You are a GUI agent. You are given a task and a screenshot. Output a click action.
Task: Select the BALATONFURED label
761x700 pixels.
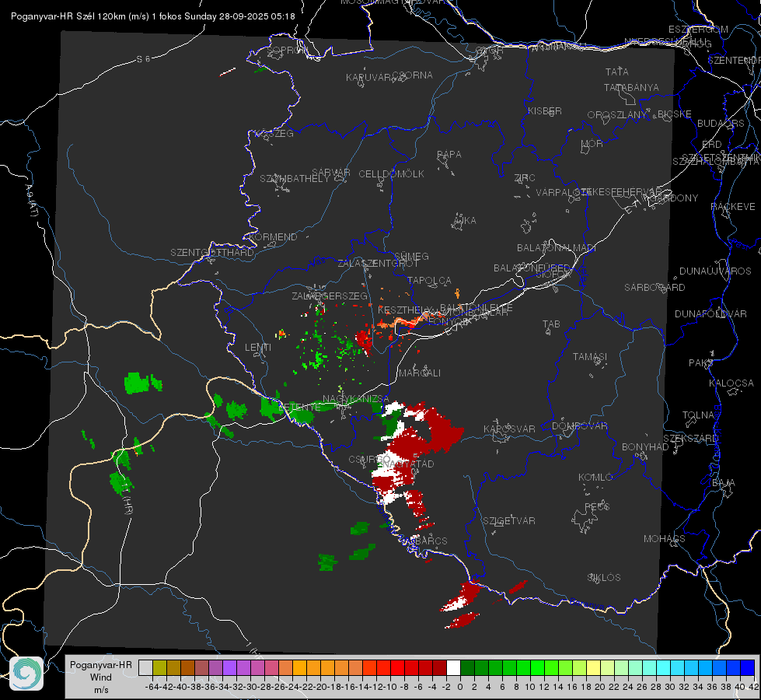click(x=532, y=268)
